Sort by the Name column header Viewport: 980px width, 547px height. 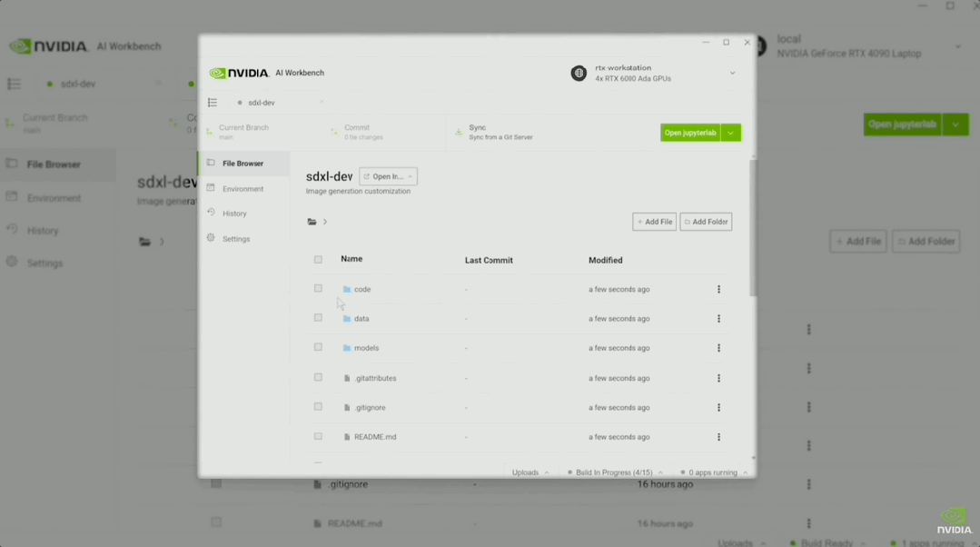tap(351, 259)
